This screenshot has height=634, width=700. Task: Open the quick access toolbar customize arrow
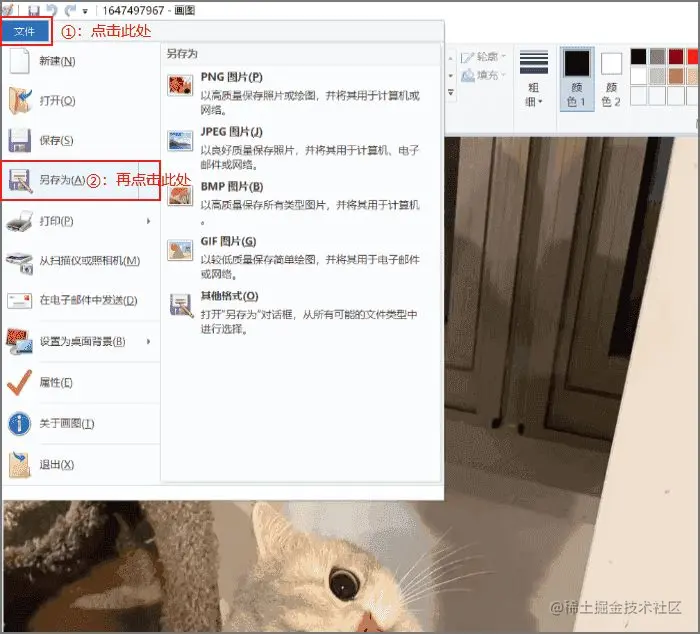click(85, 11)
